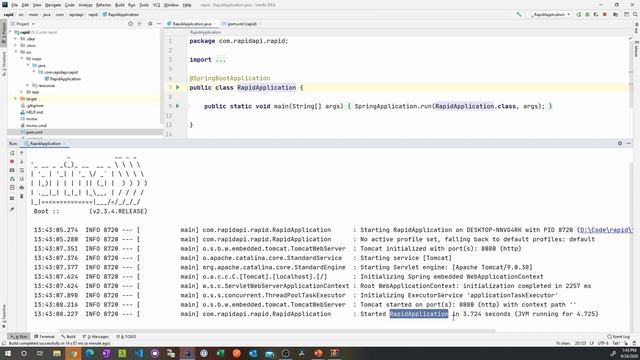Expand the .mvn folder
Screen dimensions: 640x360
click(16, 45)
